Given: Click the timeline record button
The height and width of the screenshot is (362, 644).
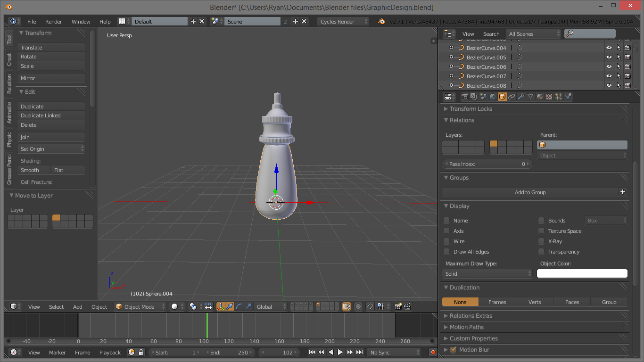Looking at the screenshot, I should coord(433,352).
